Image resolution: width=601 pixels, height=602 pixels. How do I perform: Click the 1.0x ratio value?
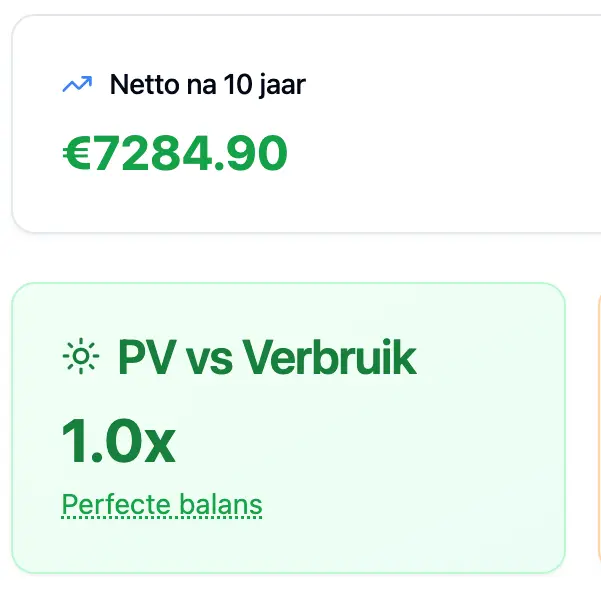118,441
